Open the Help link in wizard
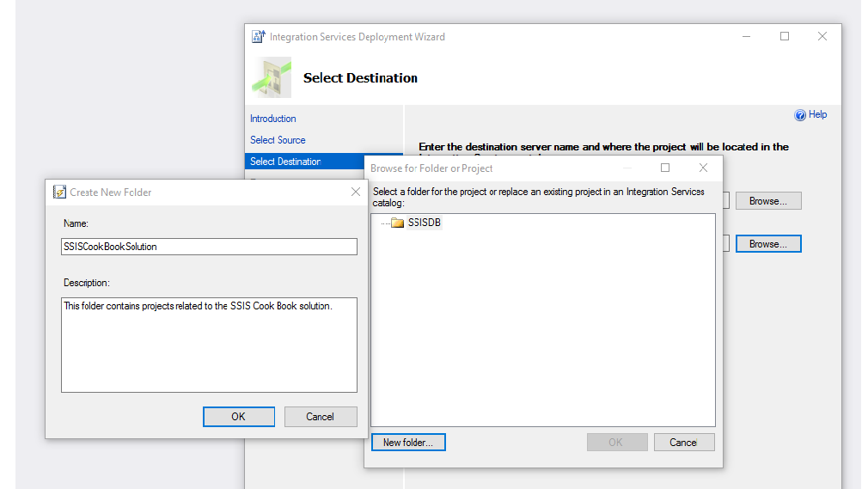The image size is (868, 489). point(817,114)
